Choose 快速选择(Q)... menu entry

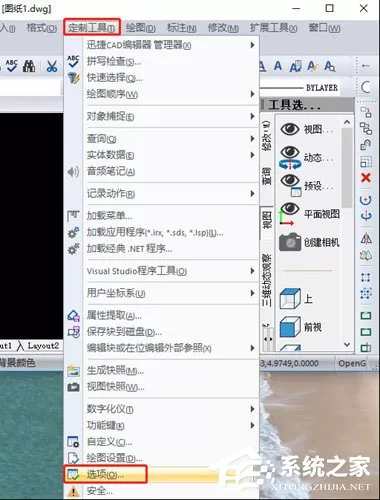coord(161,78)
